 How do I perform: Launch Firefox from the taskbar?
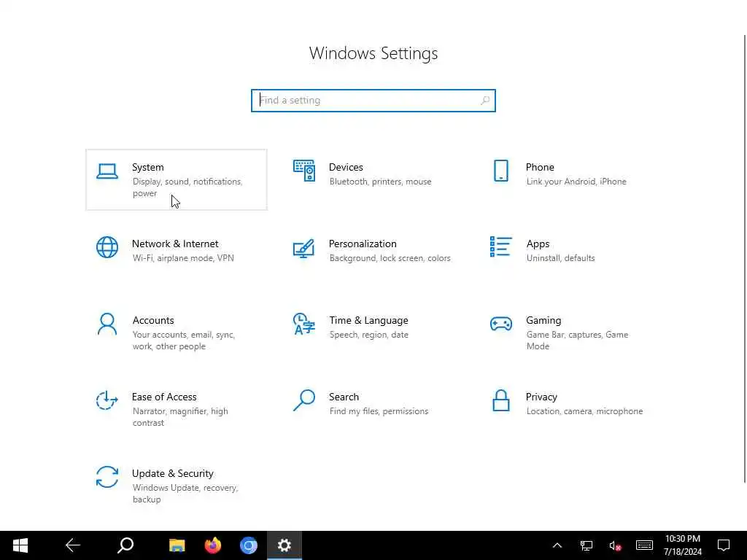(213, 545)
